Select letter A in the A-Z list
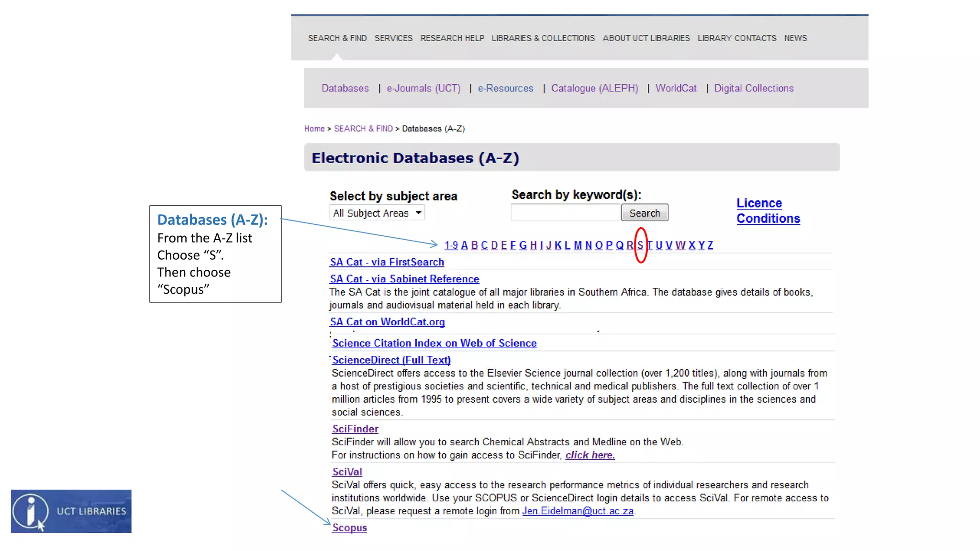 tap(464, 245)
